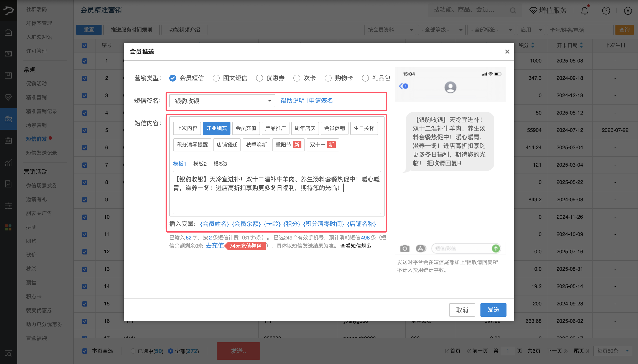Viewport: 638px width, 364px height.
Task: Click the blue 发送 button in dialog
Action: click(493, 310)
